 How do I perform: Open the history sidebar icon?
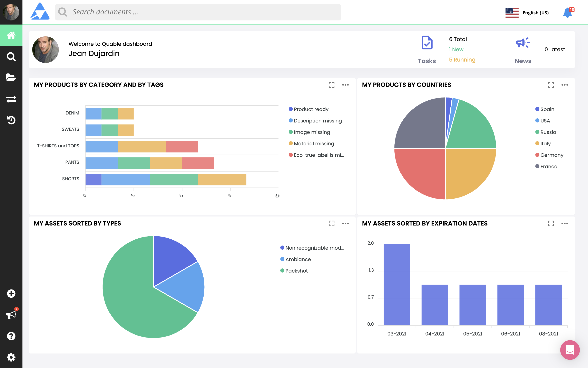[11, 120]
